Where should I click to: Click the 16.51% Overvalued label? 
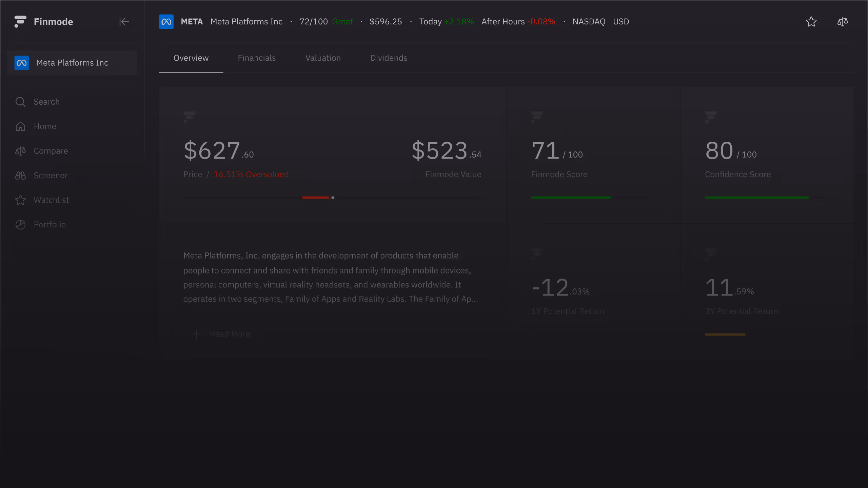[x=251, y=175]
